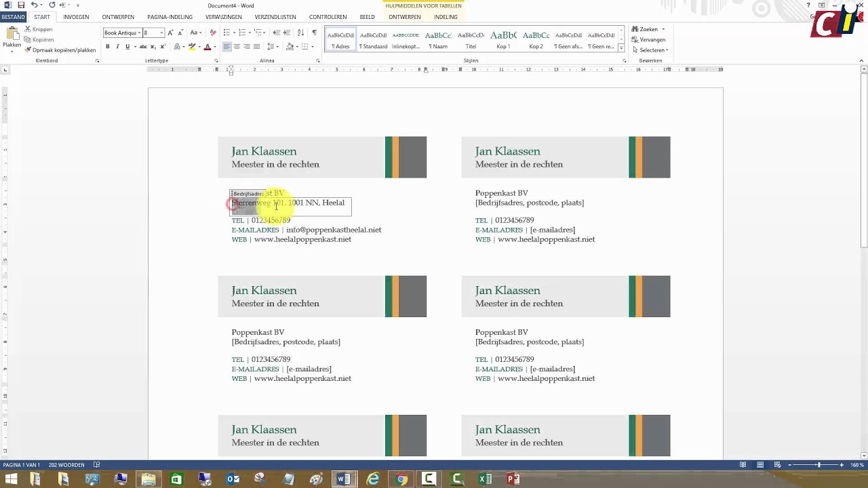Increase font size with the grow font icon
Viewport: 868px width, 488px height.
170,33
